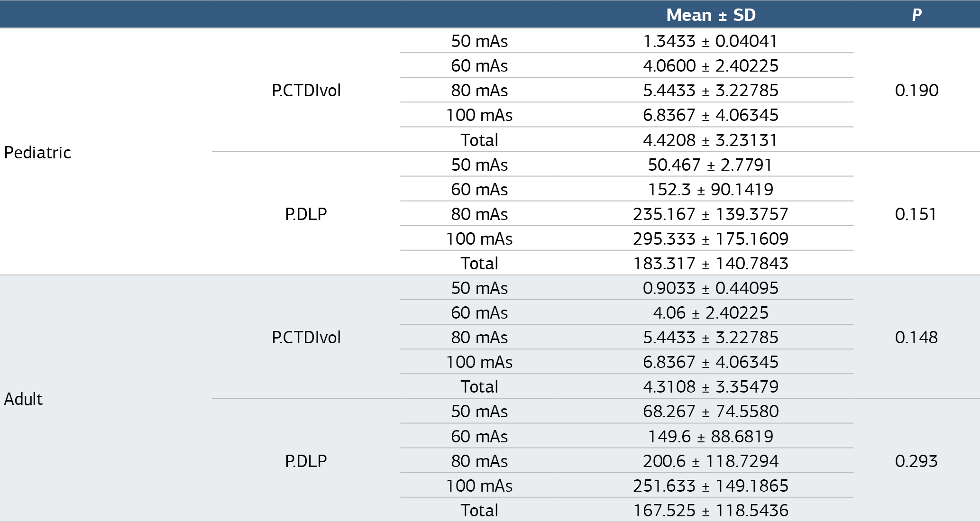Select the value 183.317 ± 140.7843

coord(711,264)
